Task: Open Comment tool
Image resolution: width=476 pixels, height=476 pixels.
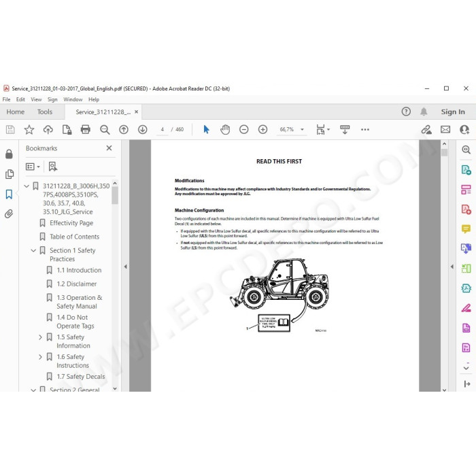Action: [466, 228]
